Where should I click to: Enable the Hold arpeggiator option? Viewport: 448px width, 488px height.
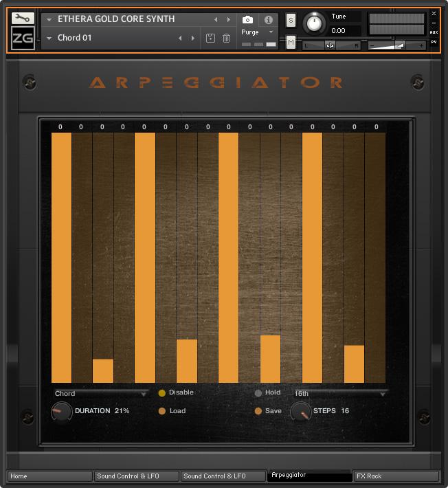258,393
